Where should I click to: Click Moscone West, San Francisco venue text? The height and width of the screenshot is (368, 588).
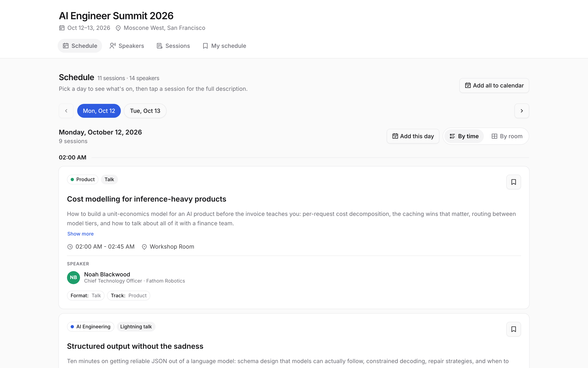[165, 28]
